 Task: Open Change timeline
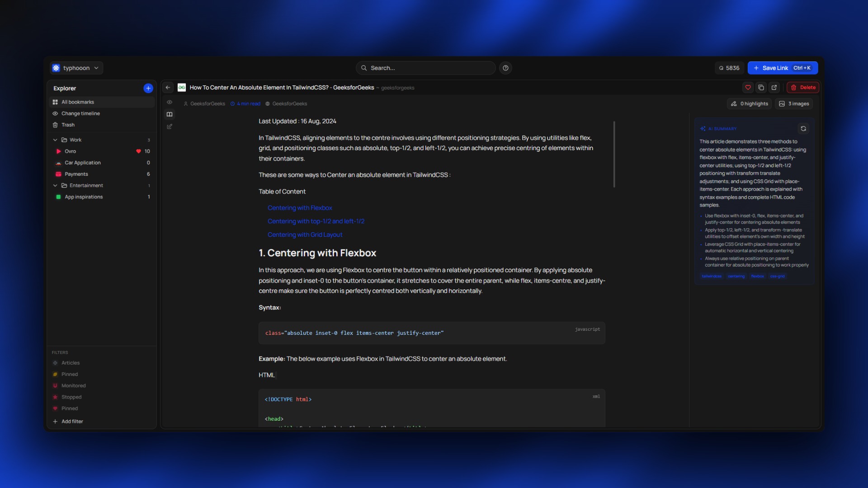coord(102,113)
